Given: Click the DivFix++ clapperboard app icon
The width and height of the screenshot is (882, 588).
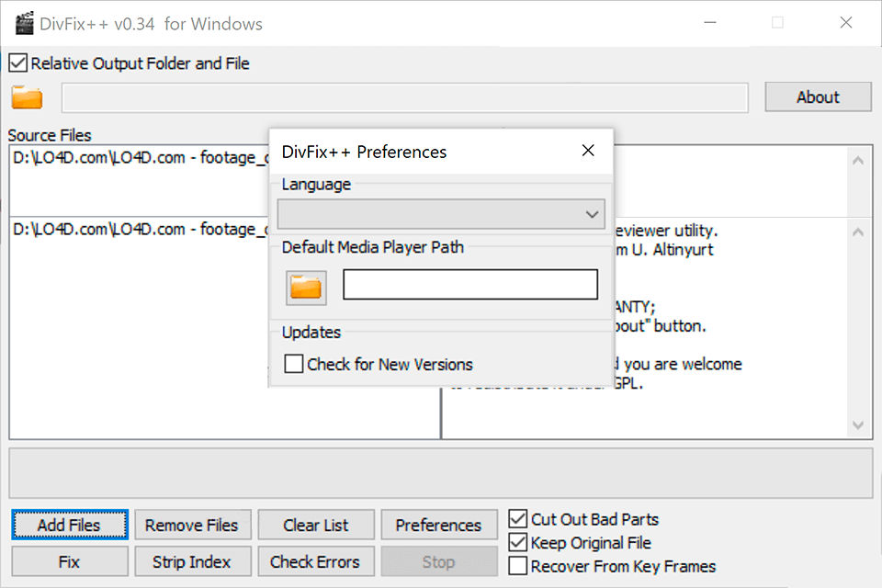Looking at the screenshot, I should [24, 22].
